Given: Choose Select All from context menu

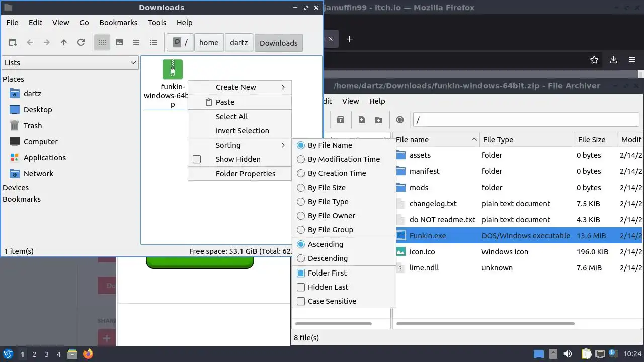Looking at the screenshot, I should click(239, 117).
